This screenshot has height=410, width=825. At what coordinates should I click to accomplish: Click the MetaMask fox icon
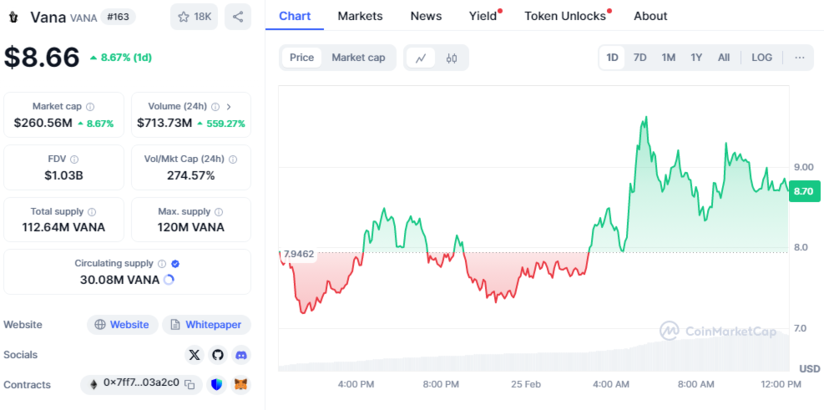pos(241,384)
